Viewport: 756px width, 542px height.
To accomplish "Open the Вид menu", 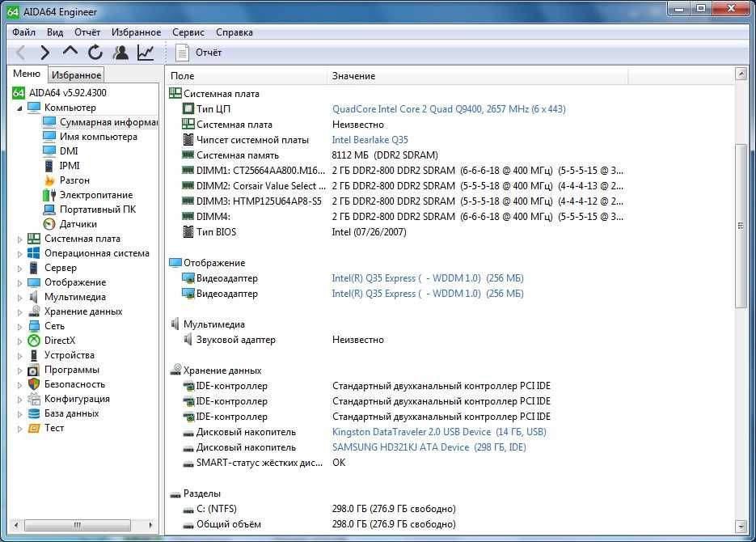I will [55, 32].
